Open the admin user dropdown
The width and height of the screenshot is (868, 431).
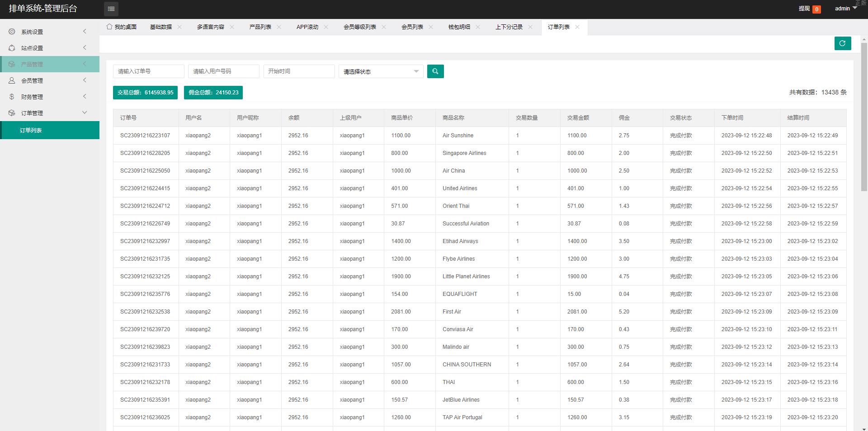pyautogui.click(x=845, y=9)
